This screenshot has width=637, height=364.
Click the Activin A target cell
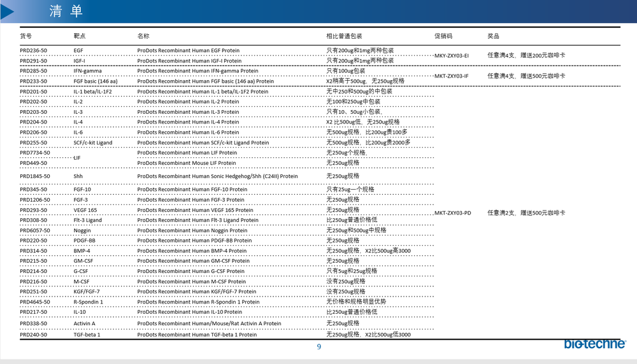tap(85, 324)
